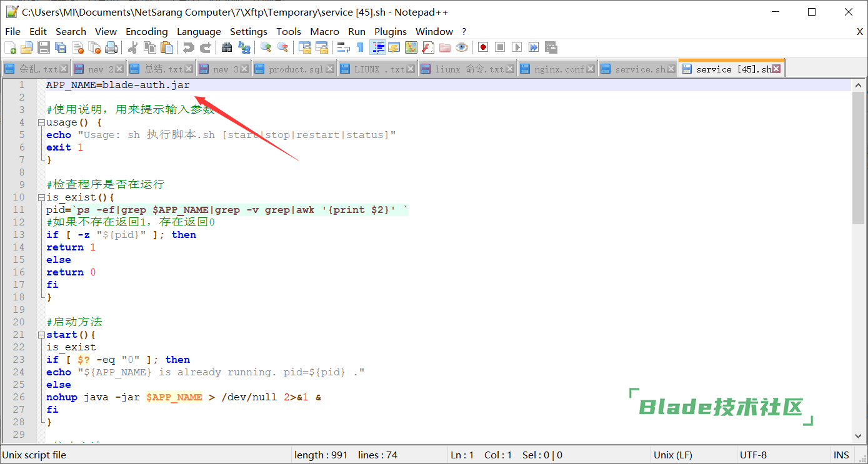Switch to the nginx.conf tab
The width and height of the screenshot is (868, 464).
(558, 69)
